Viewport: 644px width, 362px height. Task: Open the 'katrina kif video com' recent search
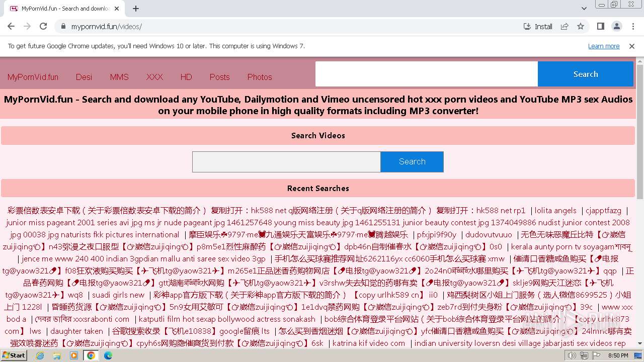pyautogui.click(x=369, y=343)
